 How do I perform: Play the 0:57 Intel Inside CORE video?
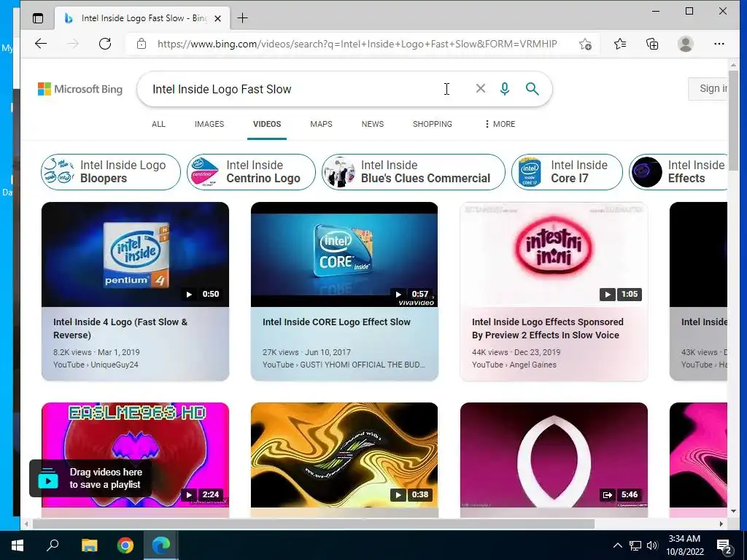click(x=398, y=295)
